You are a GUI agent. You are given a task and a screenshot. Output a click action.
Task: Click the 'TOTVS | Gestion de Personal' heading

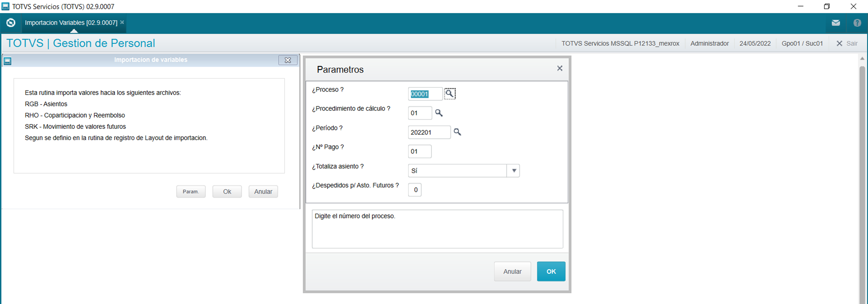pos(81,43)
